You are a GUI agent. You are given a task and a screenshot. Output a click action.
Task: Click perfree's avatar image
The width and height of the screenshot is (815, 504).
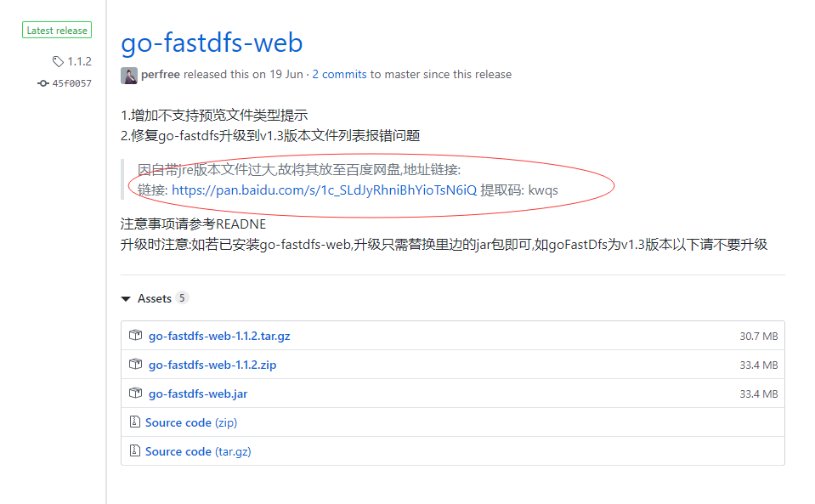(128, 76)
